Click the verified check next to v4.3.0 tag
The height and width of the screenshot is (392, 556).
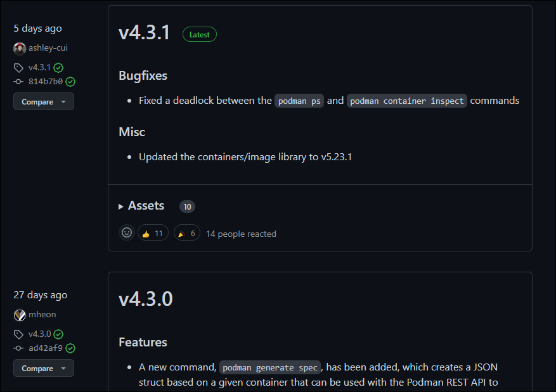coord(58,334)
